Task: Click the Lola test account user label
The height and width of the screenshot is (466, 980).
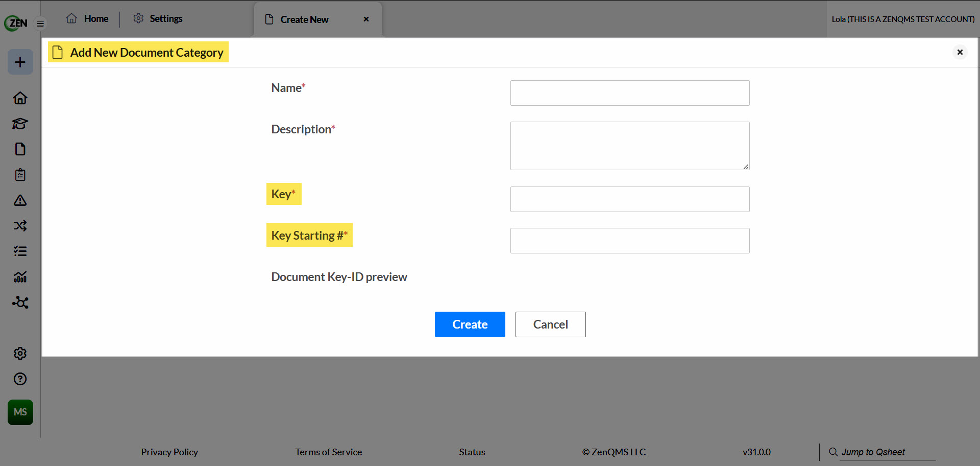Action: pyautogui.click(x=903, y=19)
